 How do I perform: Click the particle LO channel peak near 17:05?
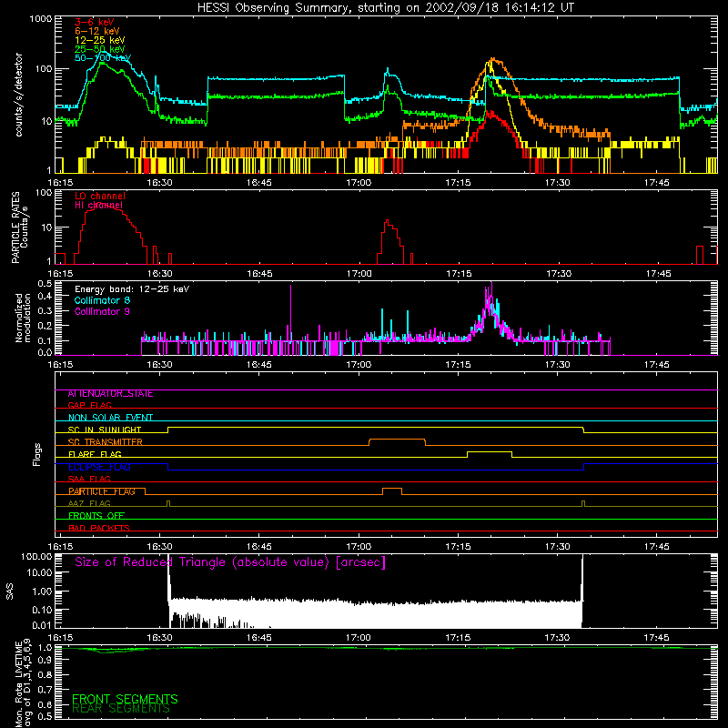388,221
